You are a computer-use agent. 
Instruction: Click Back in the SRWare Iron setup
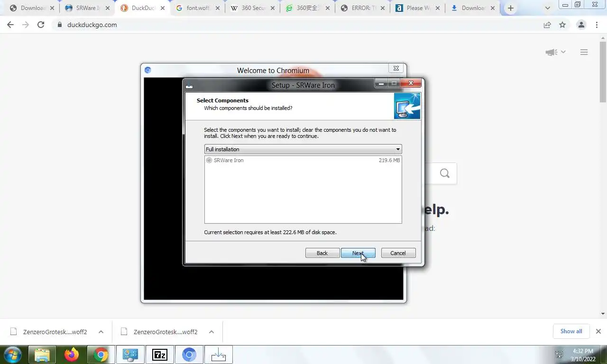point(322,253)
